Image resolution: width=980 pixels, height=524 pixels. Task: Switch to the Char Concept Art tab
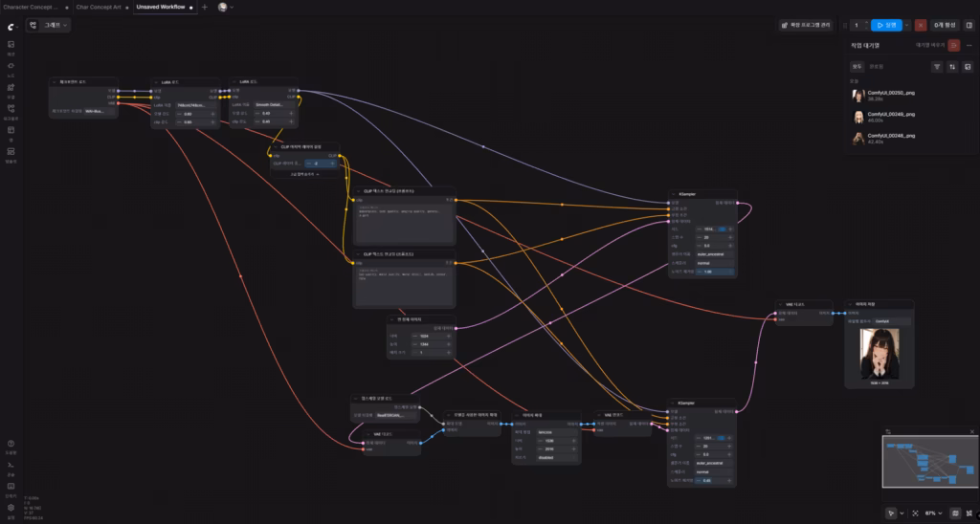pos(99,7)
